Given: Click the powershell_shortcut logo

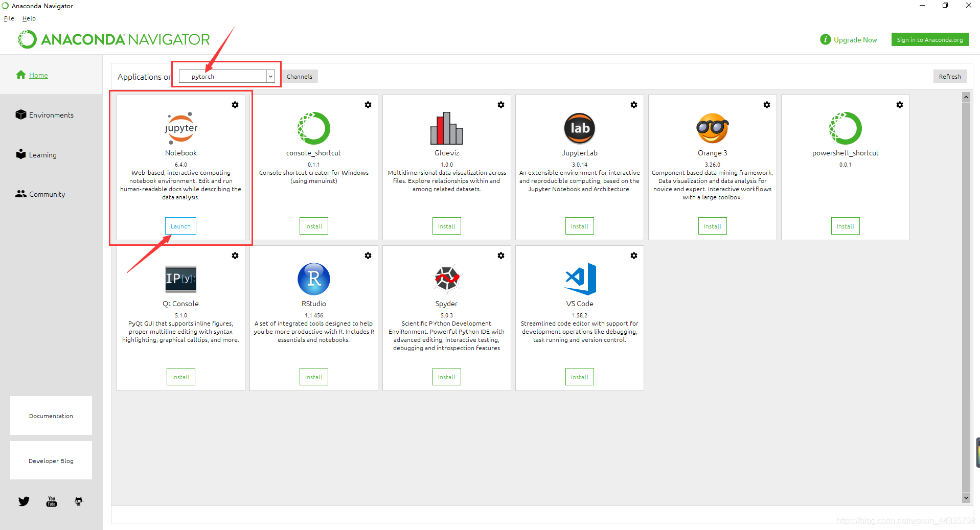Looking at the screenshot, I should click(846, 128).
